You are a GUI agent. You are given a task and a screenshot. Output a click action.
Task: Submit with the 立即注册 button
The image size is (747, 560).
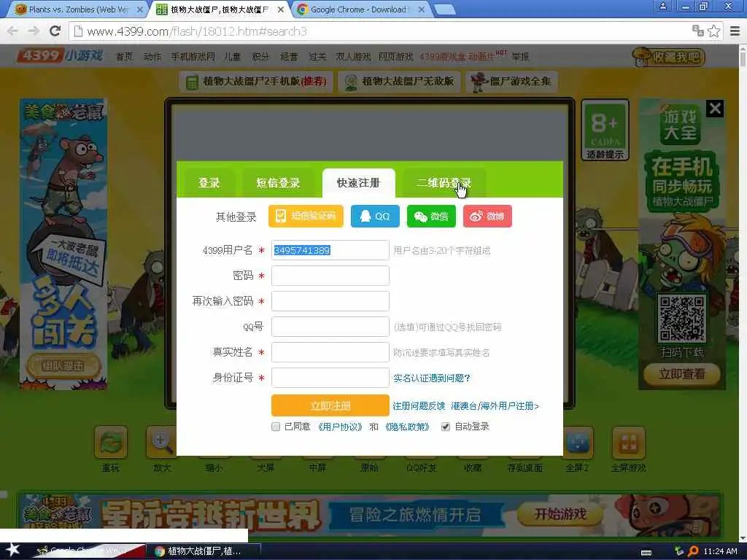[x=330, y=405]
